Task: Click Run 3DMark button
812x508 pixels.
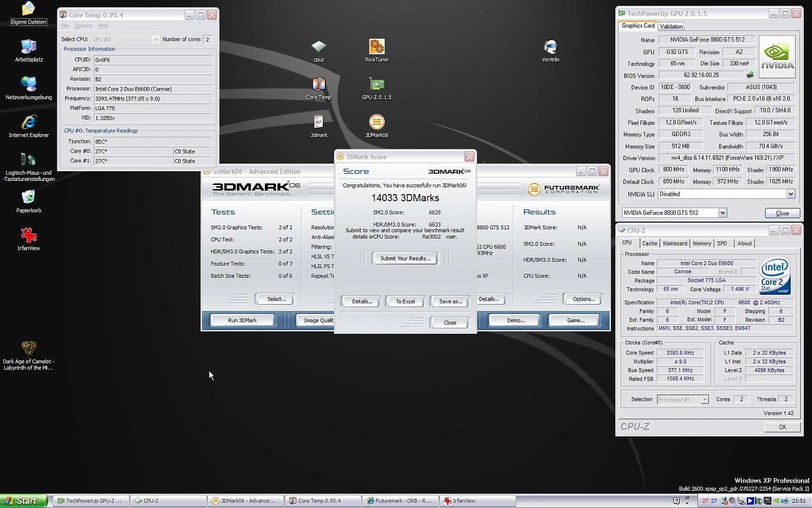Action: tap(242, 320)
